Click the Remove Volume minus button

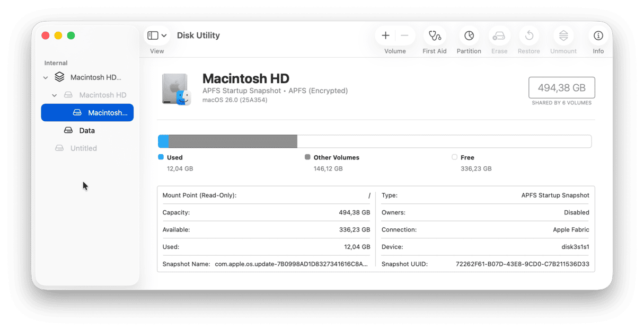[404, 35]
